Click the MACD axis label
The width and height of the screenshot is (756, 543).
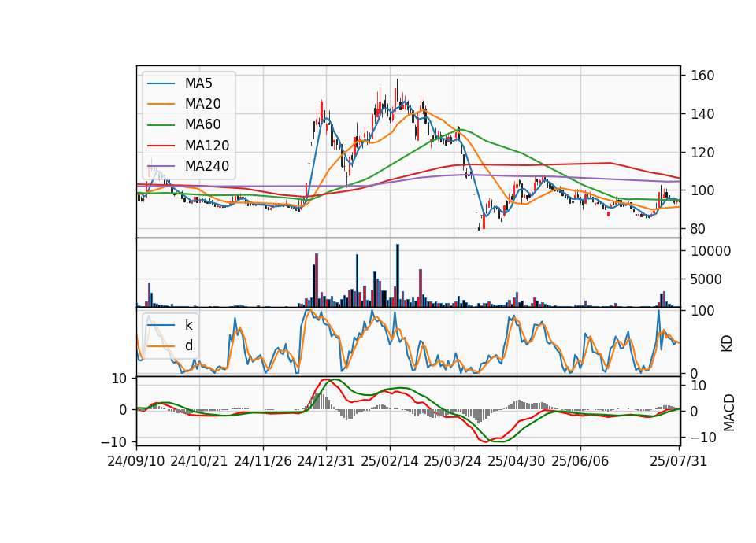point(728,412)
